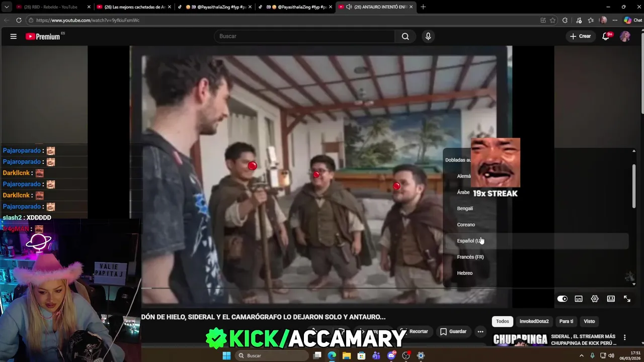Open Microsoft Edge from the taskbar
This screenshot has height=362, width=644.
coord(332,355)
